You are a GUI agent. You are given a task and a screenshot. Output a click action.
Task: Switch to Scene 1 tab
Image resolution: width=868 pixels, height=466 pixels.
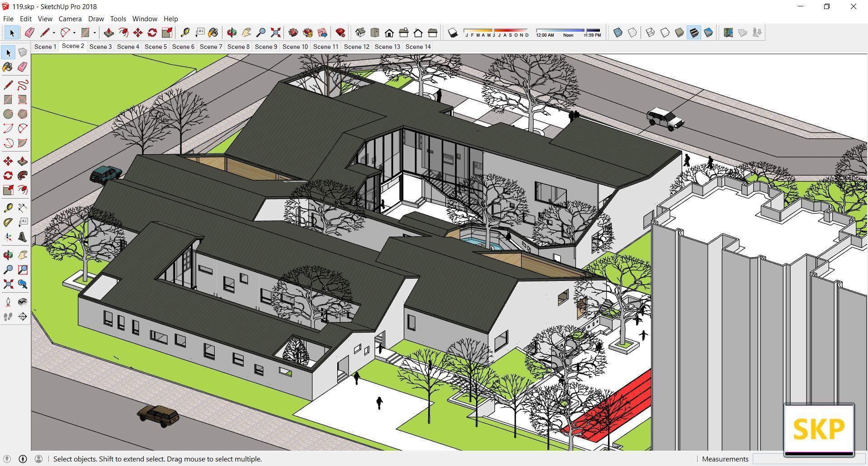coord(45,47)
